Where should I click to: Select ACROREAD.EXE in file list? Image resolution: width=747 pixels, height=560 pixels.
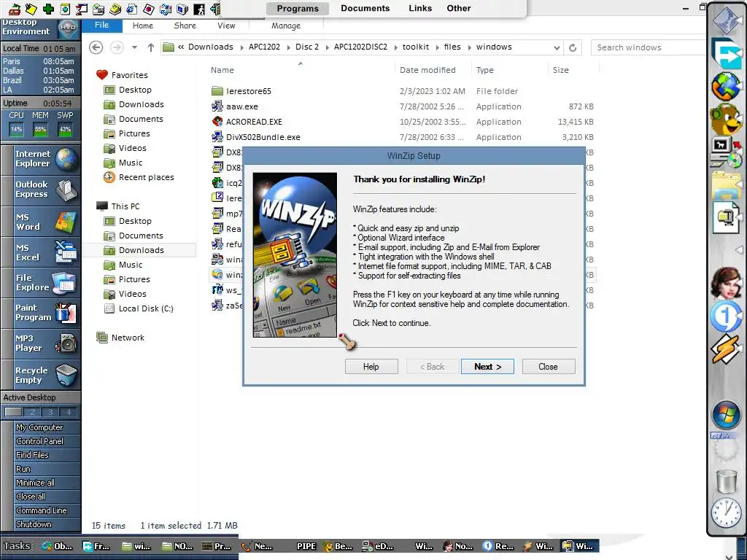click(403, 122)
